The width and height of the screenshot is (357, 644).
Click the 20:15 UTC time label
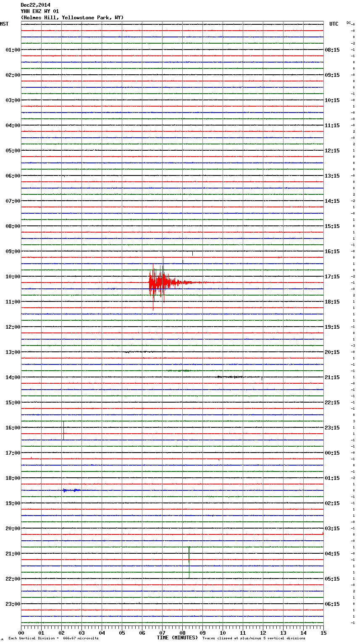click(x=332, y=352)
